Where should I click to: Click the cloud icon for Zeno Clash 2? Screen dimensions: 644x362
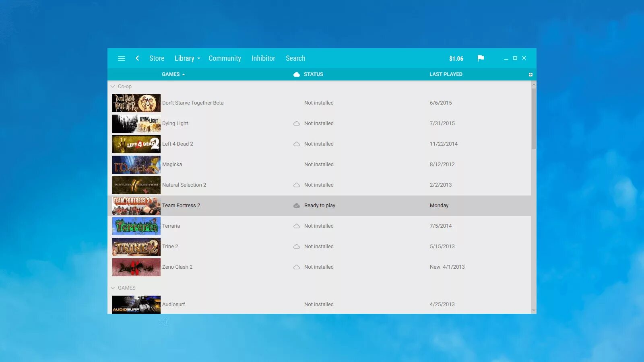tap(297, 267)
